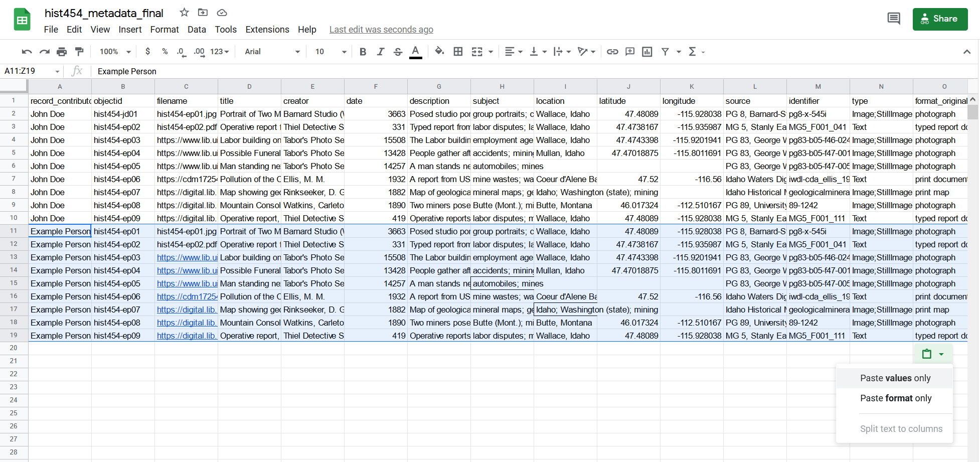Choose Paste format only
980x462 pixels.
(894, 398)
